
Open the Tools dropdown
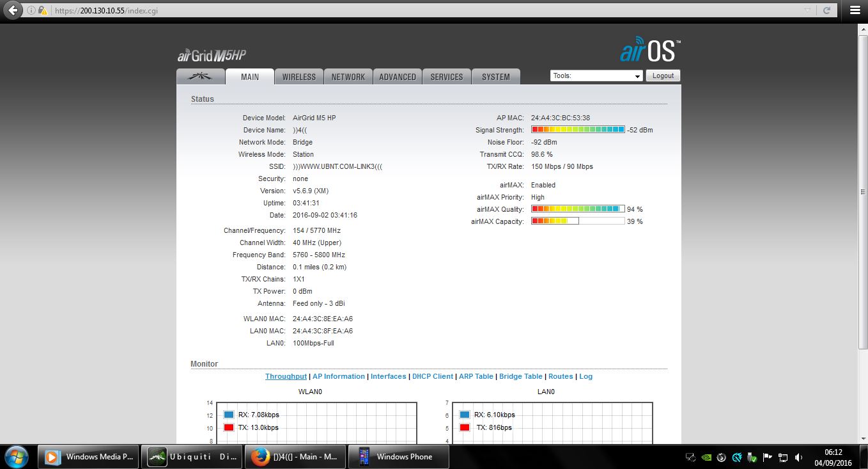click(596, 76)
